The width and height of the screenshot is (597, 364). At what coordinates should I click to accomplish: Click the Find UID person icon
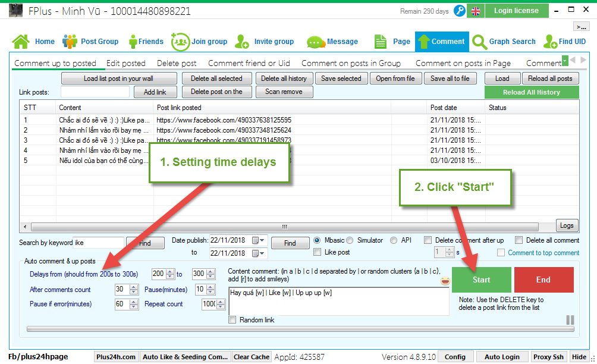coord(551,42)
